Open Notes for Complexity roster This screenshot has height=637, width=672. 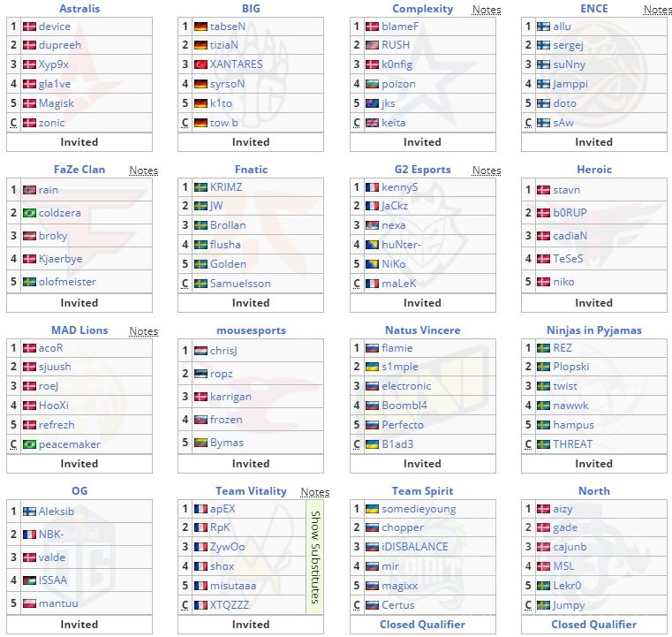click(x=486, y=10)
